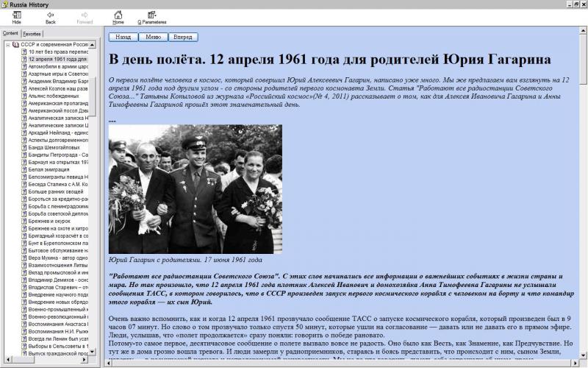Click the Gagarin with parents photograph
Screen dimensions: 588x368
[x=195, y=189]
